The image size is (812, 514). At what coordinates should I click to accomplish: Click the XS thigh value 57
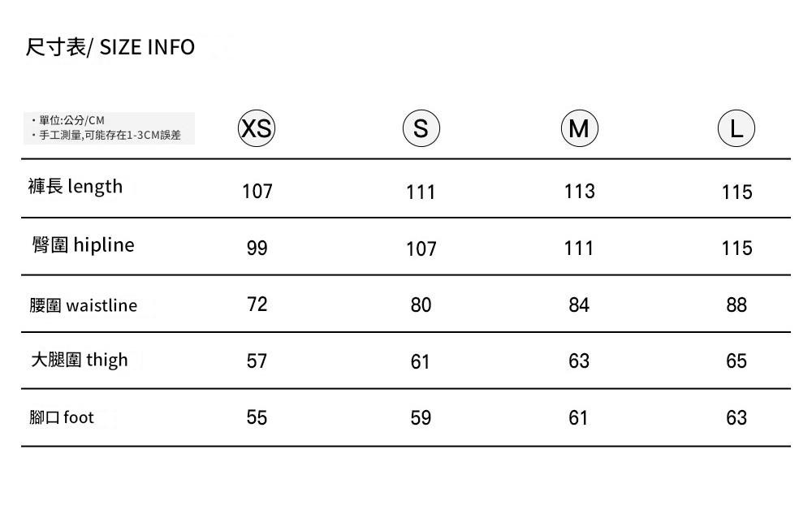[257, 361]
